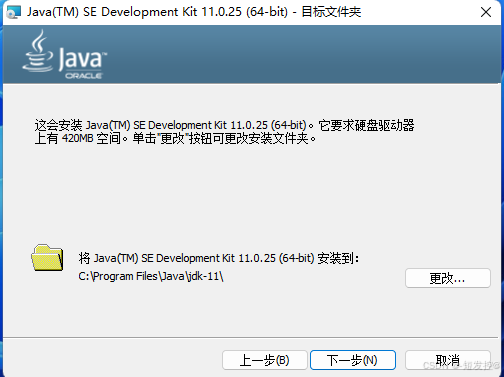Click the description line starting 这会安装
Viewport: 504px width, 377px height.
[x=224, y=125]
